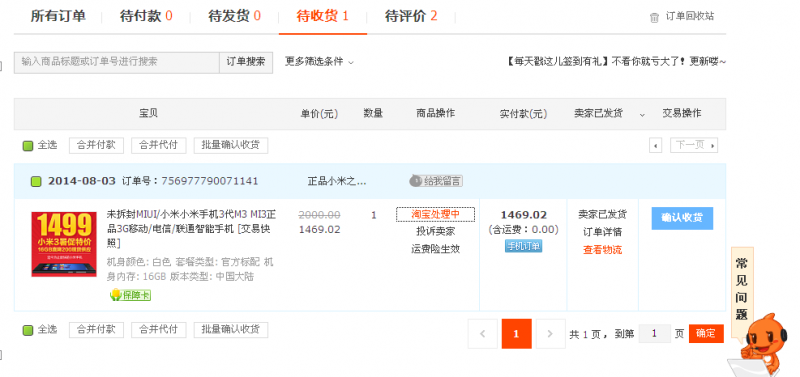Select page 1 in pagination

[x=516, y=334]
